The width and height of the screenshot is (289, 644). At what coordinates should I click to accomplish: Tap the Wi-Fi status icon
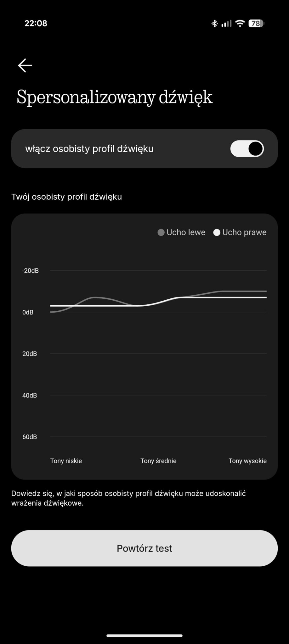point(240,23)
